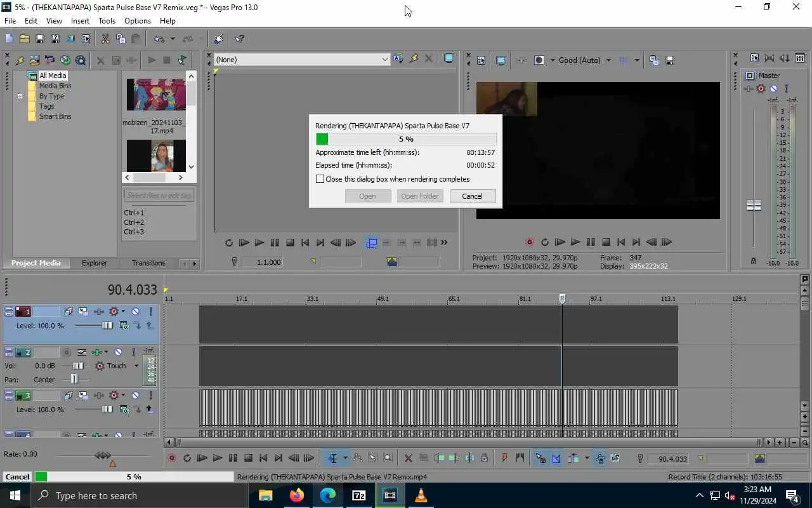Click the Import Media icon in Project Media

pos(34,60)
